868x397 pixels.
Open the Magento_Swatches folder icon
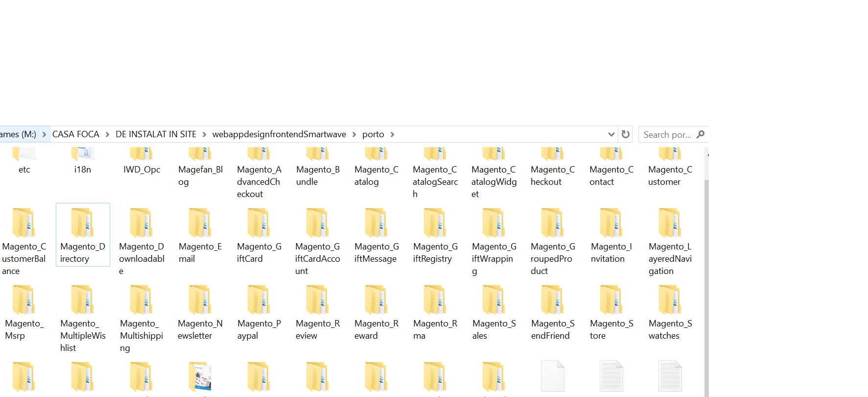(x=670, y=299)
